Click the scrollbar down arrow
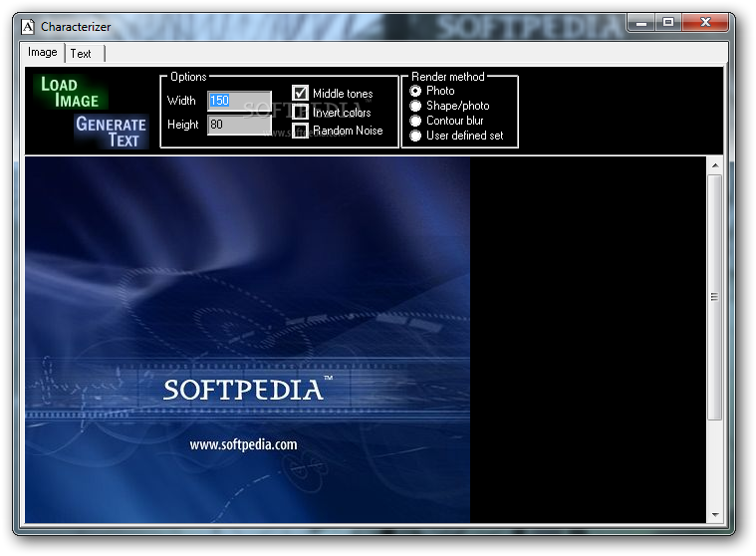This screenshot has height=556, width=756. pyautogui.click(x=715, y=515)
